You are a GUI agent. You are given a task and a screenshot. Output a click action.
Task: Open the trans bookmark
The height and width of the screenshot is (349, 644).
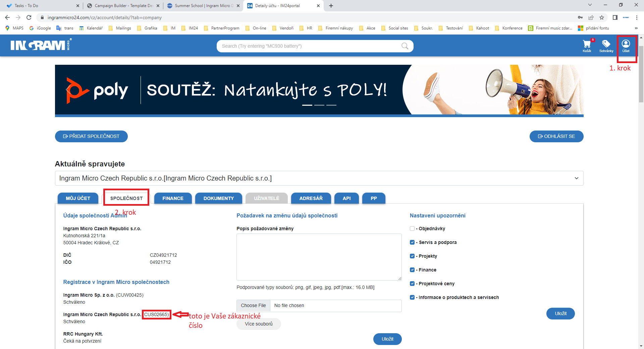(65, 28)
